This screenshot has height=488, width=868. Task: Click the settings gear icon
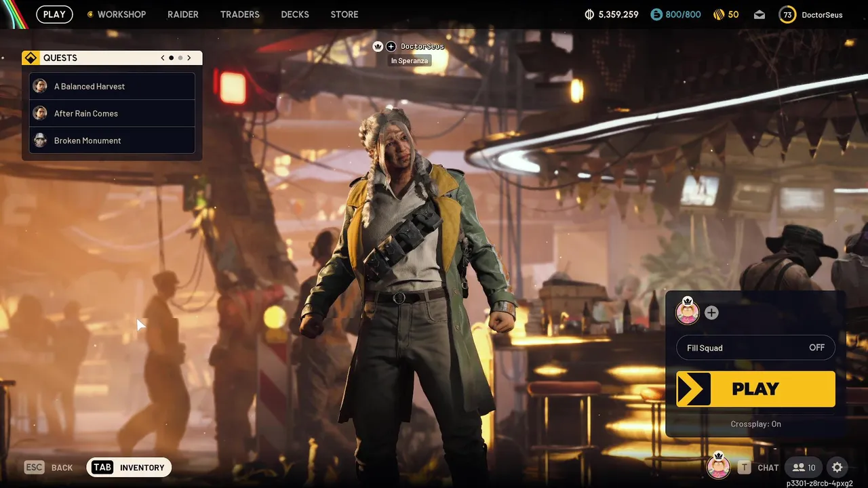pos(837,467)
